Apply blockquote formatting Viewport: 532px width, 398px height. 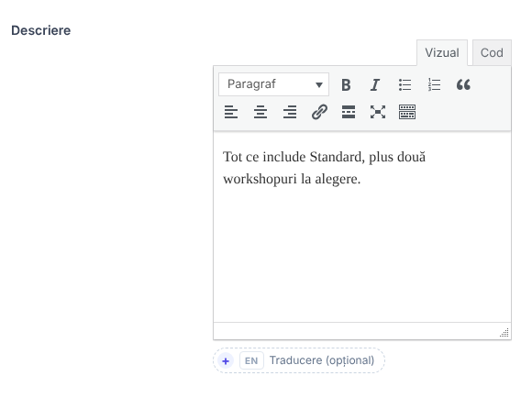click(463, 84)
